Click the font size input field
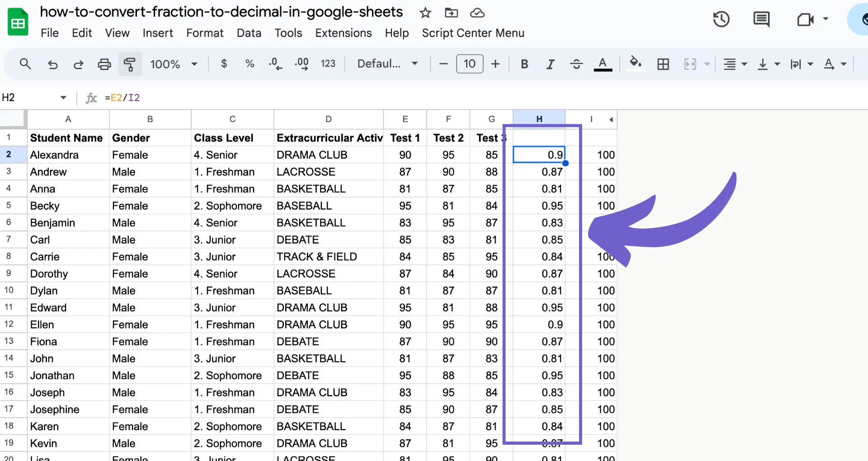Image resolution: width=868 pixels, height=461 pixels. 470,64
